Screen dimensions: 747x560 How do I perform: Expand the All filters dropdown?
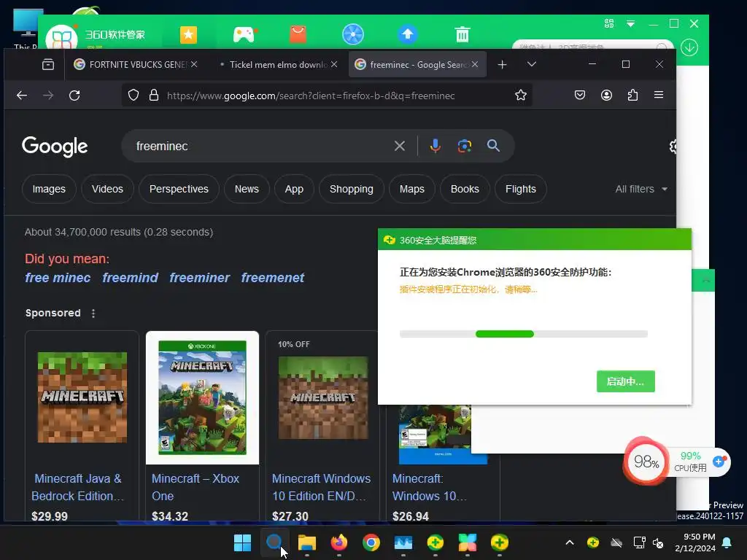click(x=641, y=189)
